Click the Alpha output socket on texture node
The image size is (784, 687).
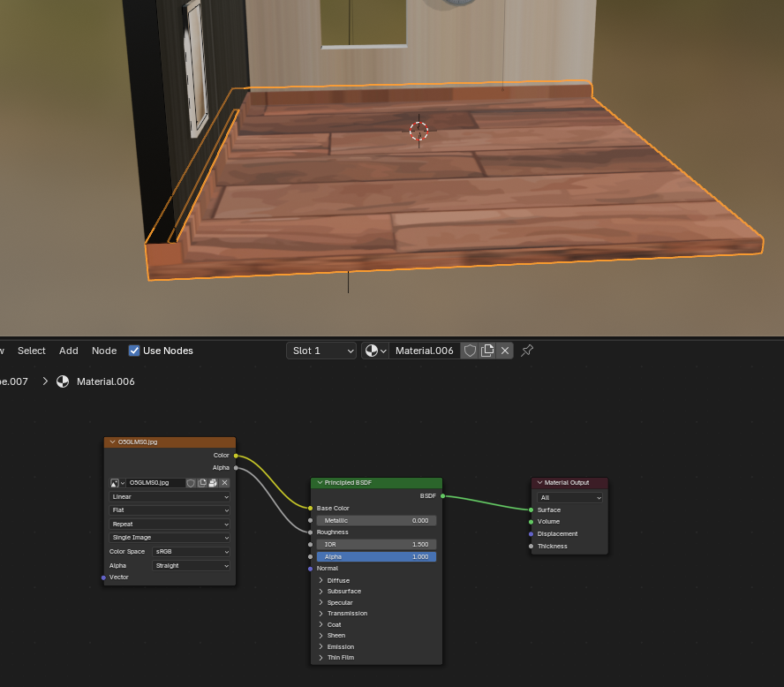(x=236, y=468)
